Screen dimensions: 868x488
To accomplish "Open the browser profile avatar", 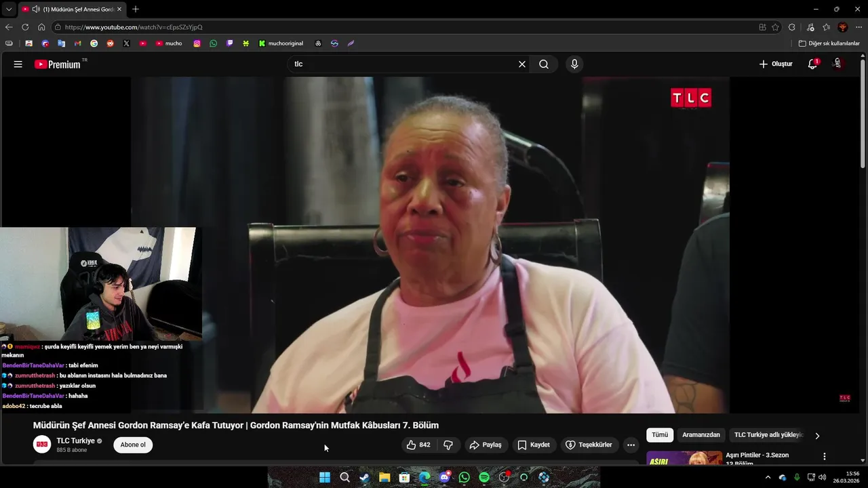I will pyautogui.click(x=843, y=27).
